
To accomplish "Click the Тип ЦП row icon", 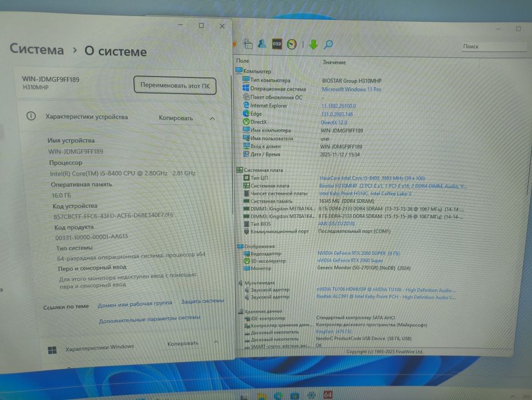I will tap(247, 178).
